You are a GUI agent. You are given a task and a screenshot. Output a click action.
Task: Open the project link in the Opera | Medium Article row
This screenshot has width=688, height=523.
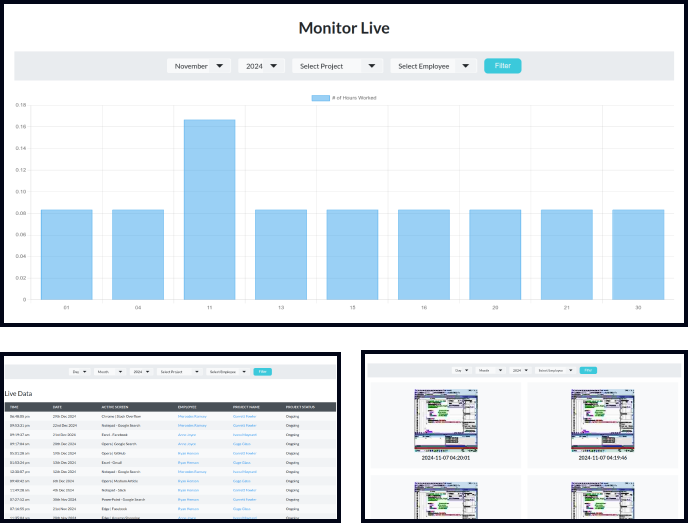click(242, 481)
